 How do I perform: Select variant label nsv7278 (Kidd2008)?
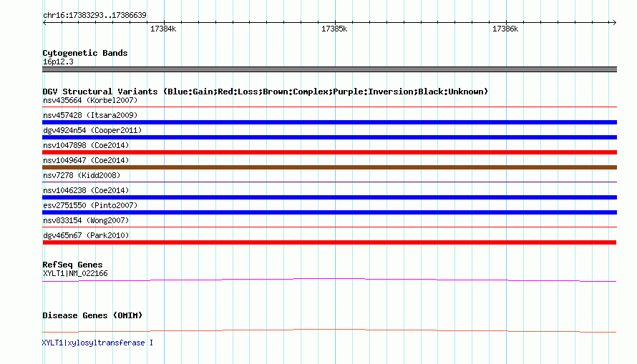[x=82, y=175]
